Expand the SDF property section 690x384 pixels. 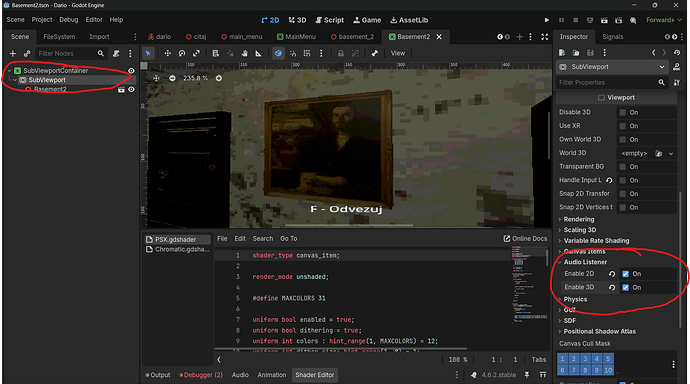tap(569, 321)
